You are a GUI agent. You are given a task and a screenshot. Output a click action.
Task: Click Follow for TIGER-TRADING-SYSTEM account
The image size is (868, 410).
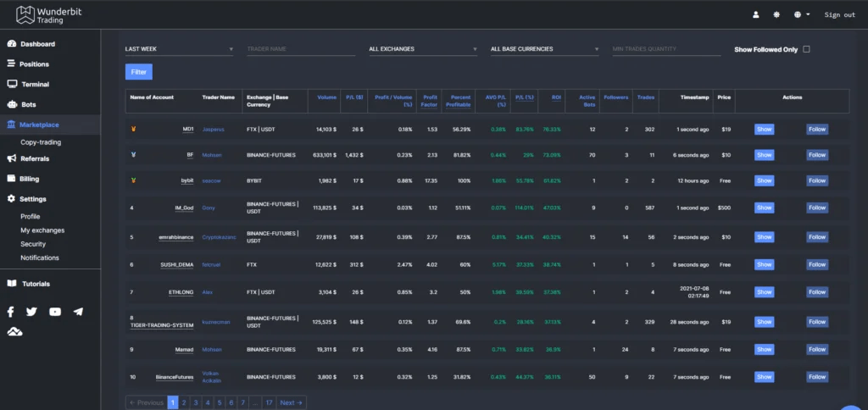817,321
